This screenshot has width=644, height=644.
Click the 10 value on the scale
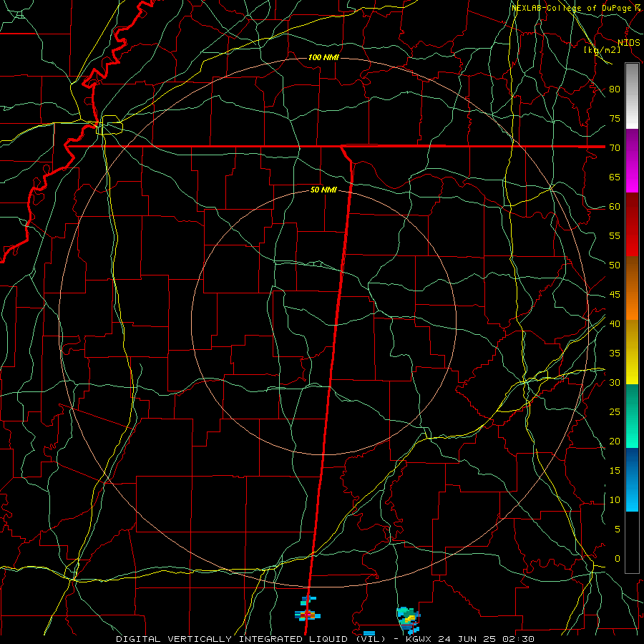pyautogui.click(x=615, y=500)
